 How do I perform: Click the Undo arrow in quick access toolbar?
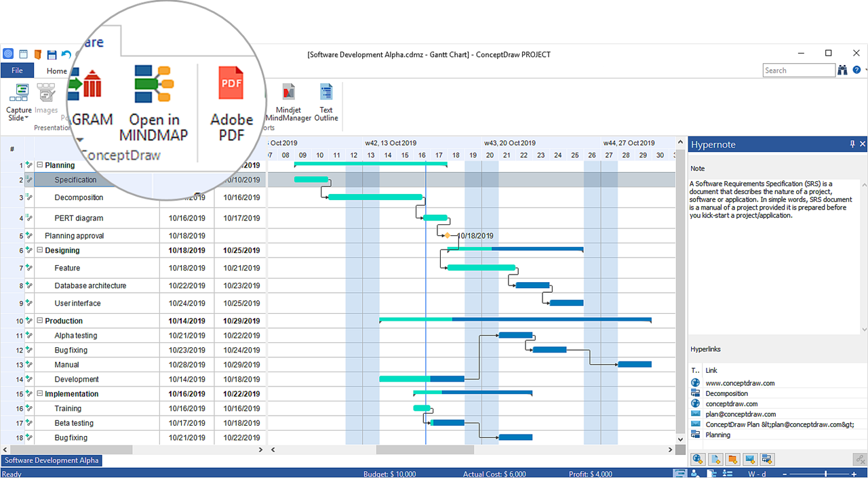[66, 54]
